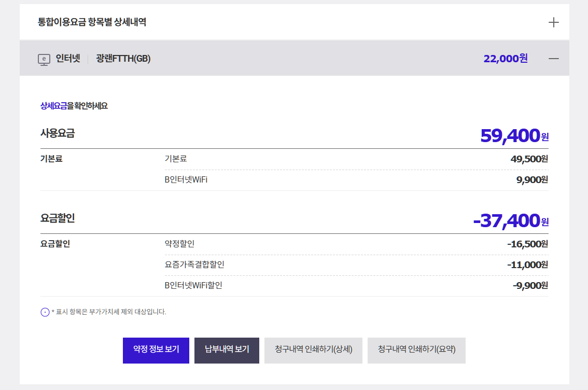
Task: Select the 요즘가족결합할인 discount item
Action: [x=194, y=264]
